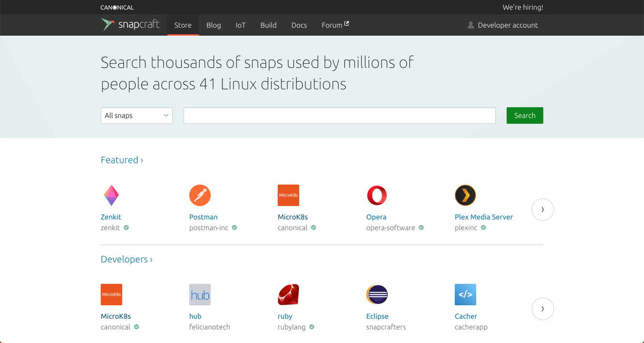Click verified badge beside canonical under Featured

pos(313,228)
